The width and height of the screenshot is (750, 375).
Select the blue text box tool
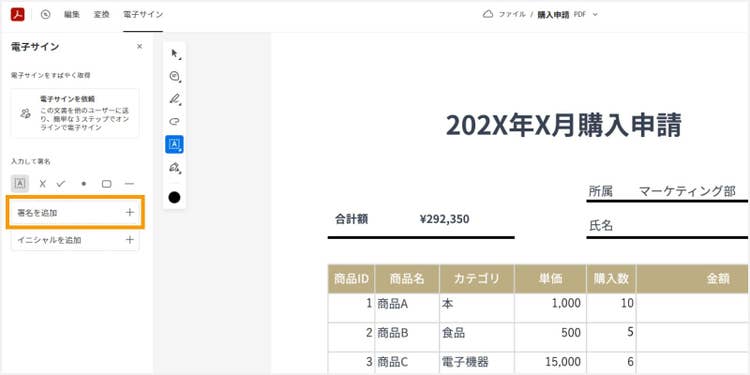pyautogui.click(x=175, y=144)
